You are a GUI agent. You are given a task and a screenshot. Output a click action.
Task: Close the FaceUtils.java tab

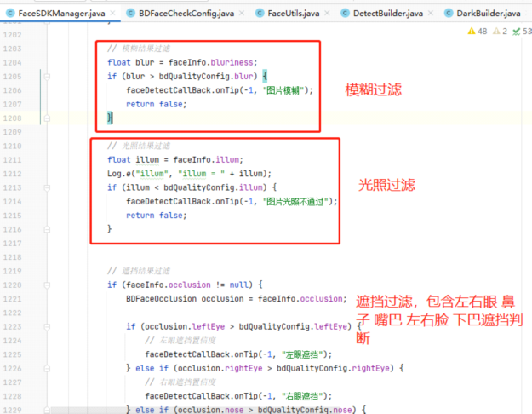coord(327,14)
